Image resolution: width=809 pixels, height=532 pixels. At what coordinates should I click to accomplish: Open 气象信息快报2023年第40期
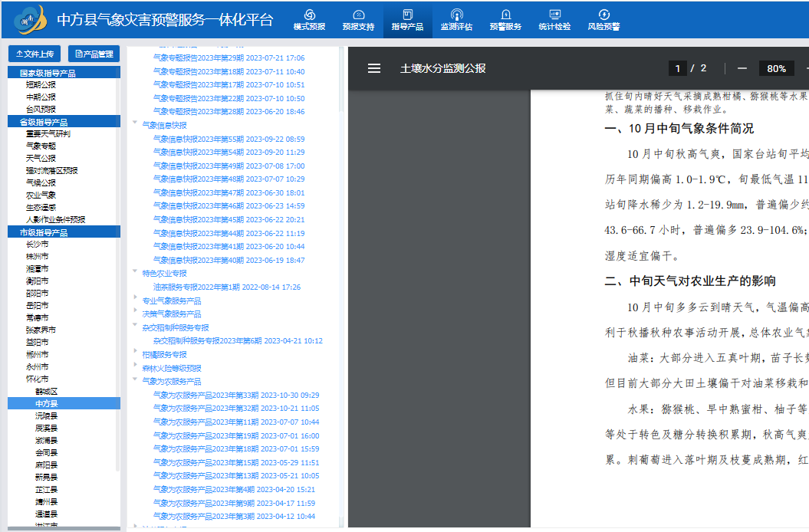click(x=229, y=261)
